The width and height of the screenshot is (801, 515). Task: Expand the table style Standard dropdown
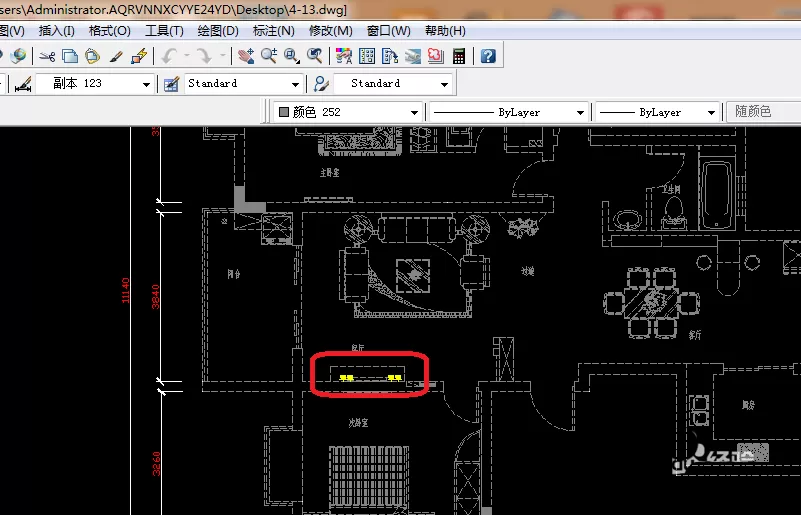[x=295, y=84]
